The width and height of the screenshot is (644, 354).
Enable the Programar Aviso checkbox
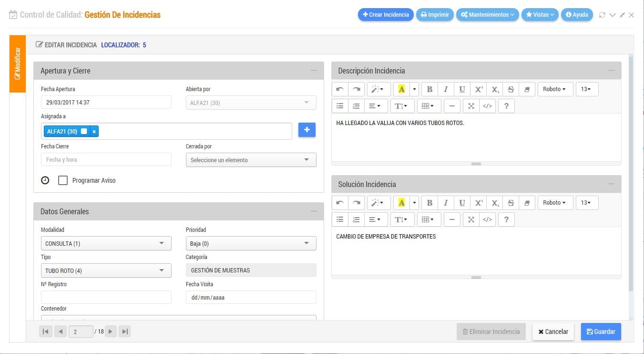click(63, 180)
